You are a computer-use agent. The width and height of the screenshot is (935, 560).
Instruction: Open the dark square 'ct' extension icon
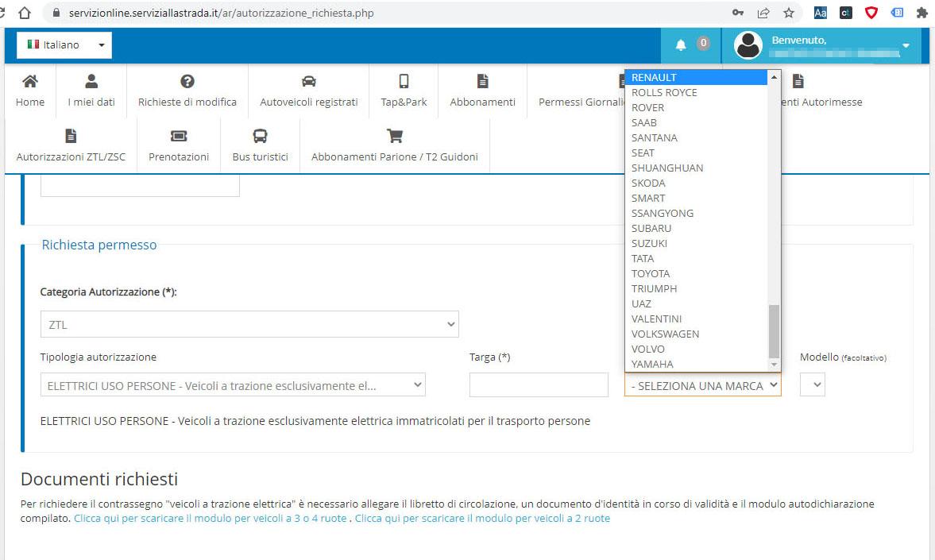pos(845,13)
